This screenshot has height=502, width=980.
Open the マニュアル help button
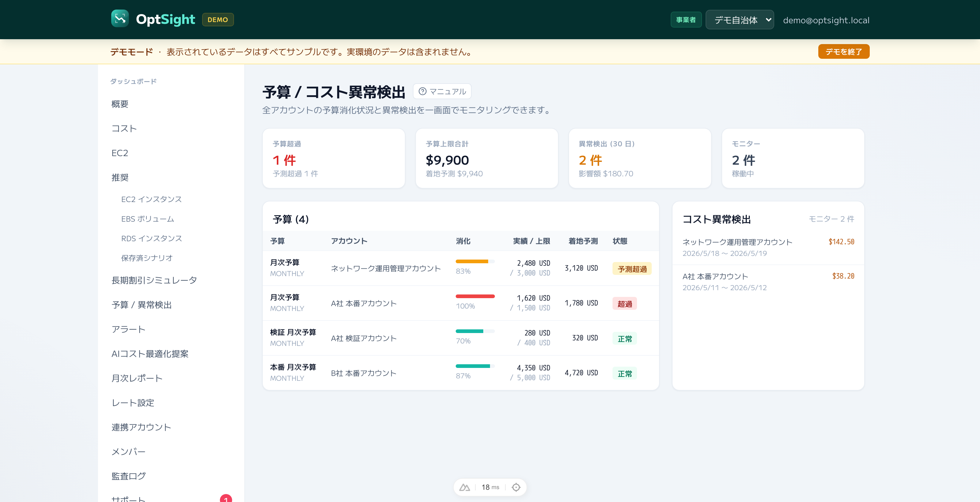[442, 91]
